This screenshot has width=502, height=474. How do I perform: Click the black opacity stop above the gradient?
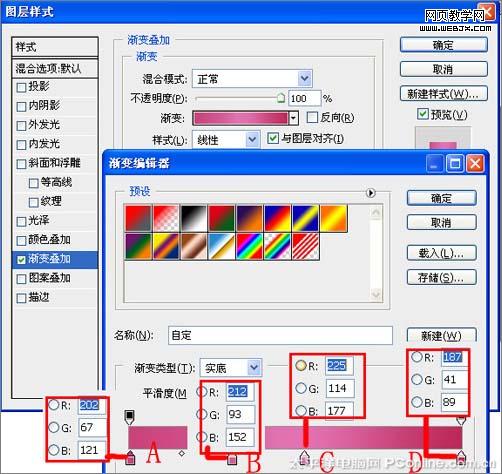[x=129, y=417]
